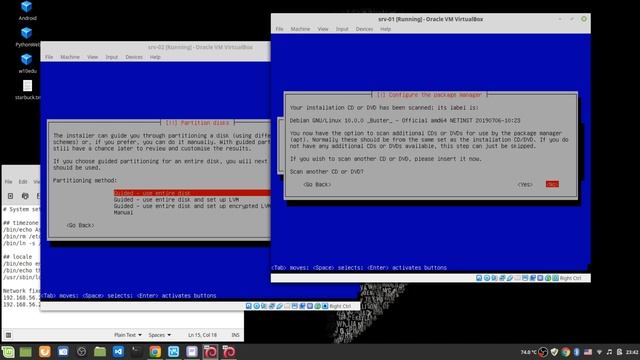Toggle side panel icon in text editor status bar
The height and width of the screenshot is (360, 640).
click(8, 335)
